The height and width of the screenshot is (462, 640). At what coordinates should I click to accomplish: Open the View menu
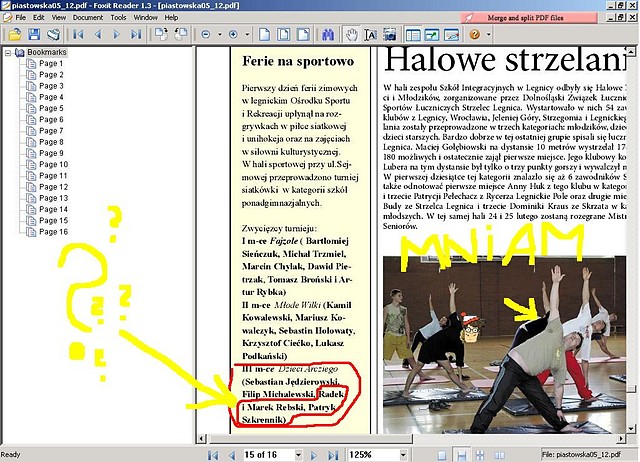point(58,18)
